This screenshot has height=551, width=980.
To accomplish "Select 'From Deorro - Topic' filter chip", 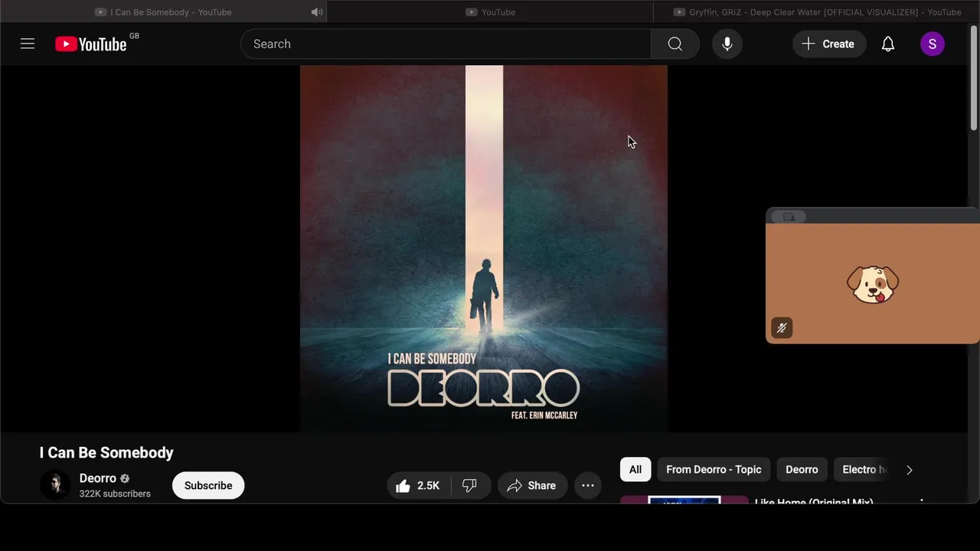I will [x=714, y=469].
